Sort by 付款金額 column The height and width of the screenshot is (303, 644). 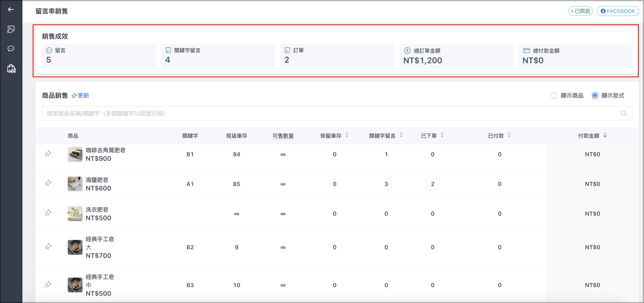pos(605,135)
